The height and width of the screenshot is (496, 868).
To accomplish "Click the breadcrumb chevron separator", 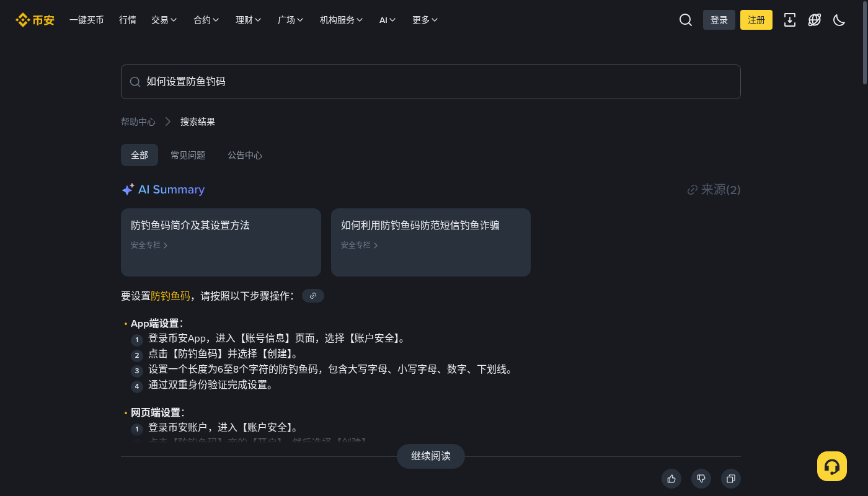I will click(168, 122).
